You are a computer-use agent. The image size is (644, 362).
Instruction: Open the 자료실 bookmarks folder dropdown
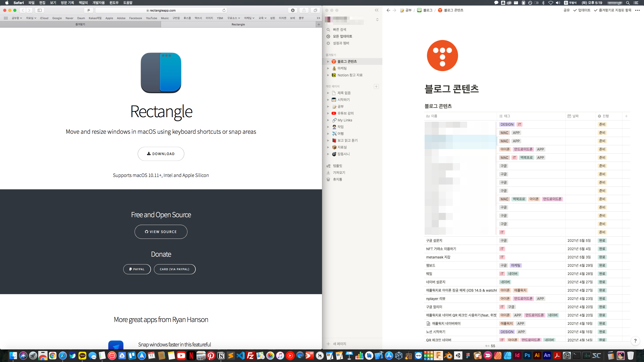[31, 18]
